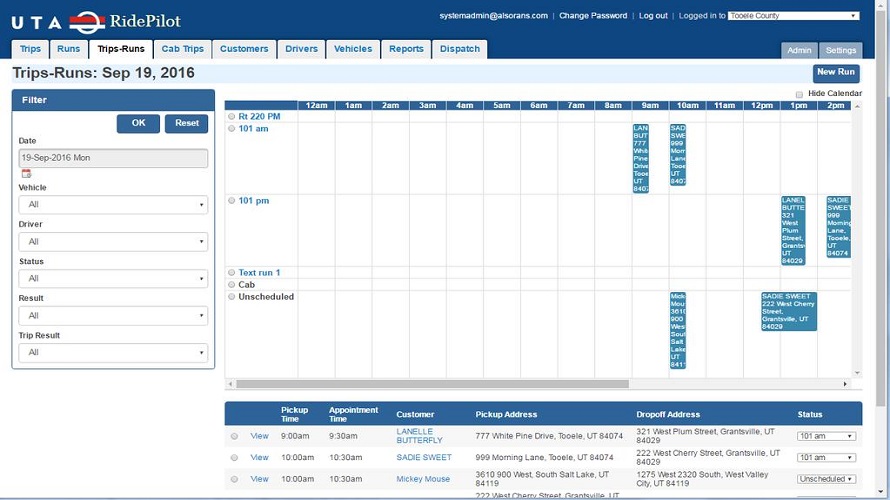
Task: View the Sadie Sweet 10:00am trip
Action: click(259, 457)
